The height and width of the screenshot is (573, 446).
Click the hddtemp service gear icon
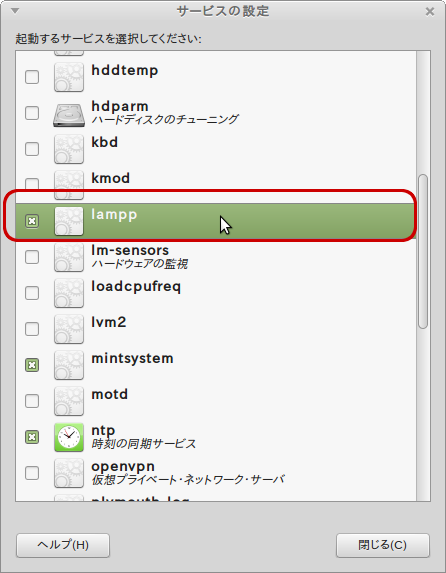(69, 77)
